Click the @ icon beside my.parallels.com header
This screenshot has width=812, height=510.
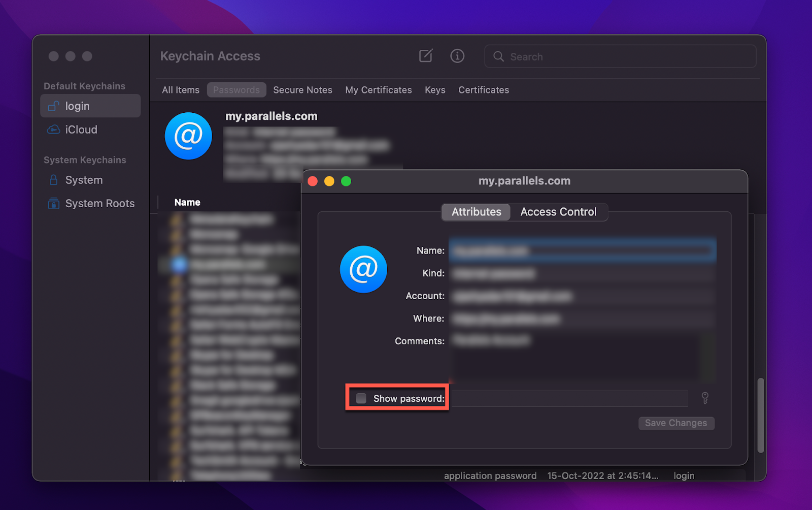[x=188, y=136]
